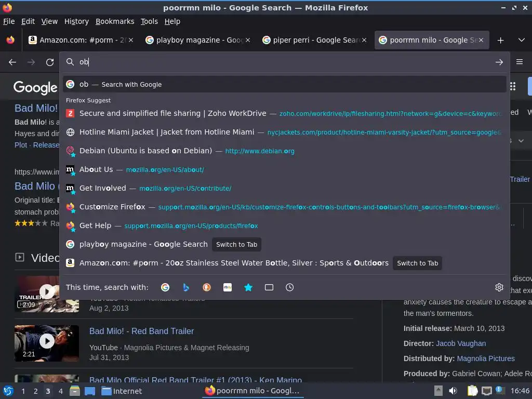532x399 pixels.
Task: Open Firefox View pinned tab
Action: point(10,40)
